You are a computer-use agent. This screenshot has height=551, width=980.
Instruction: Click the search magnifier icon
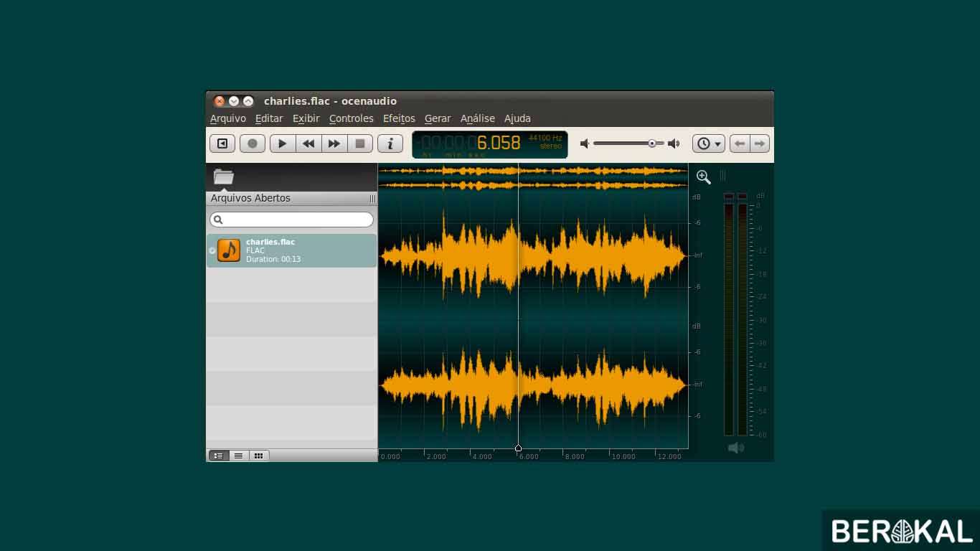pyautogui.click(x=219, y=220)
